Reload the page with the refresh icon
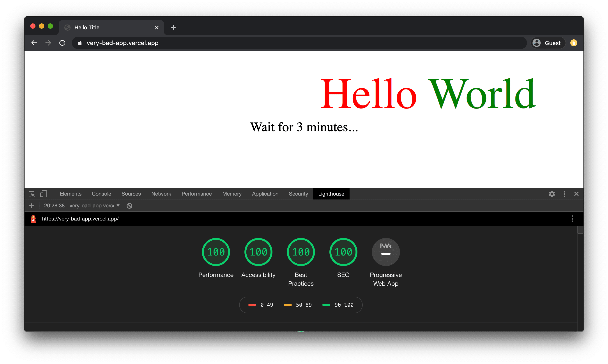 [x=62, y=43]
